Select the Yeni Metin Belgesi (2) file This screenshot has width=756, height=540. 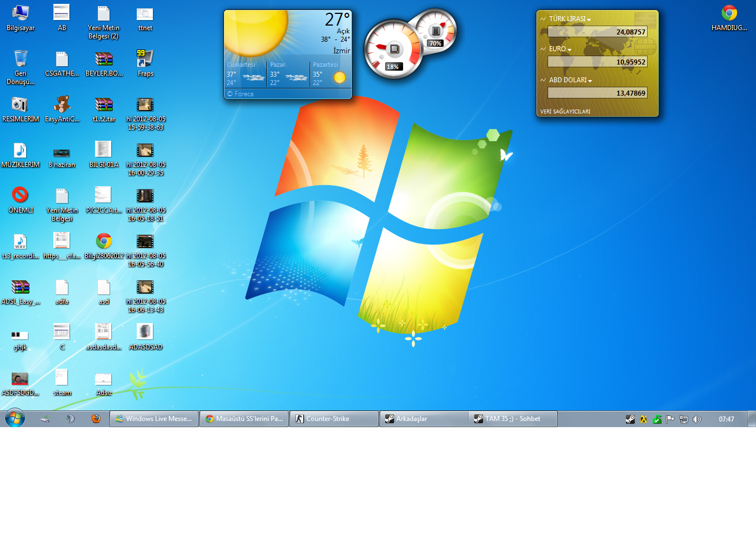103,22
